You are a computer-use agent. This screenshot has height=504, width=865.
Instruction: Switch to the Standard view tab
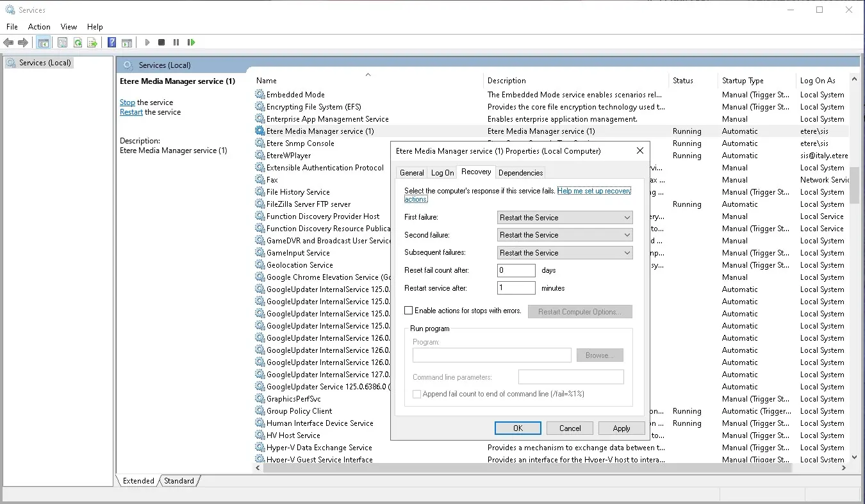(x=179, y=481)
